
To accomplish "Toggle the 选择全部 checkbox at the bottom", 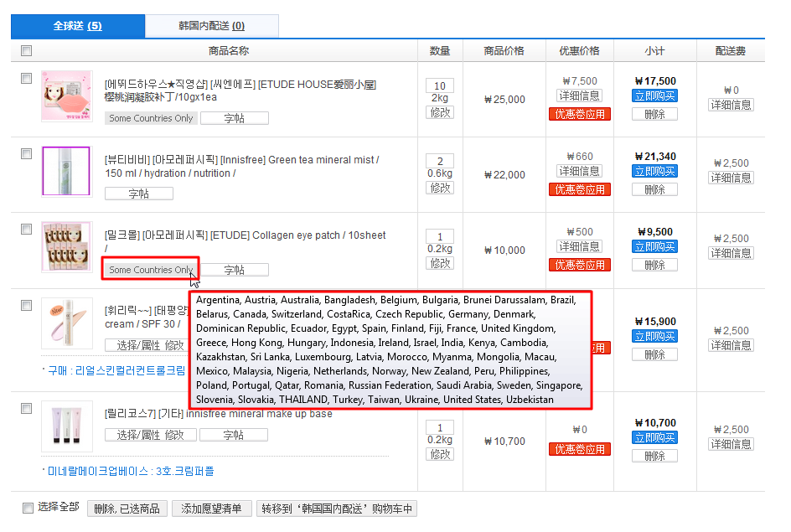I will (x=28, y=508).
